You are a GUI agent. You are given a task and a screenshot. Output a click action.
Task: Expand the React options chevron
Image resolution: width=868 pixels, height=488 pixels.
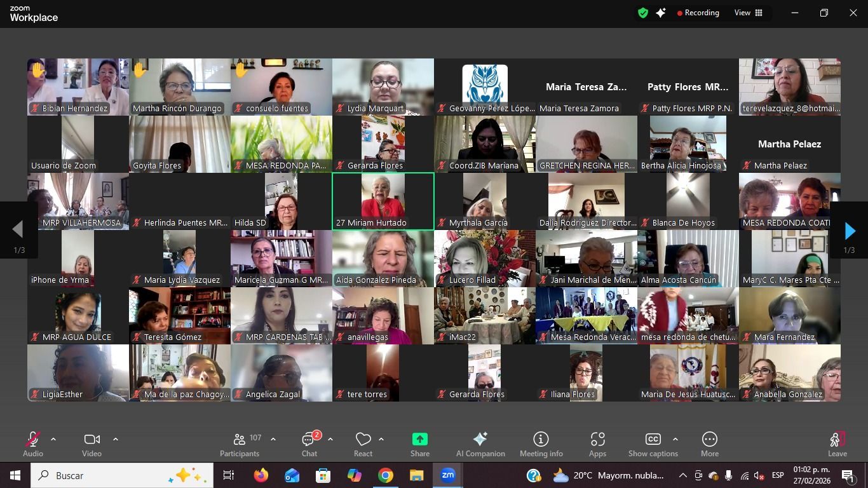381,439
